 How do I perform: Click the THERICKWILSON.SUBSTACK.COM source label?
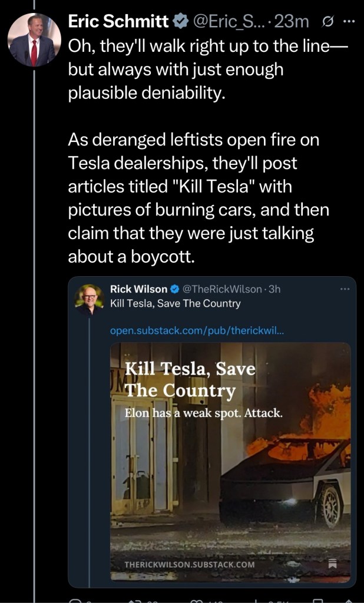(189, 564)
